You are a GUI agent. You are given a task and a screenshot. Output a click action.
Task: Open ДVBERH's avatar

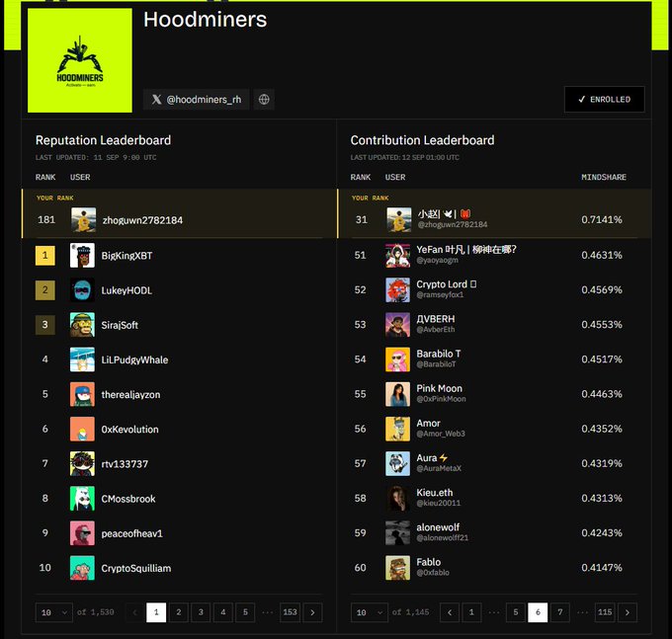[397, 325]
